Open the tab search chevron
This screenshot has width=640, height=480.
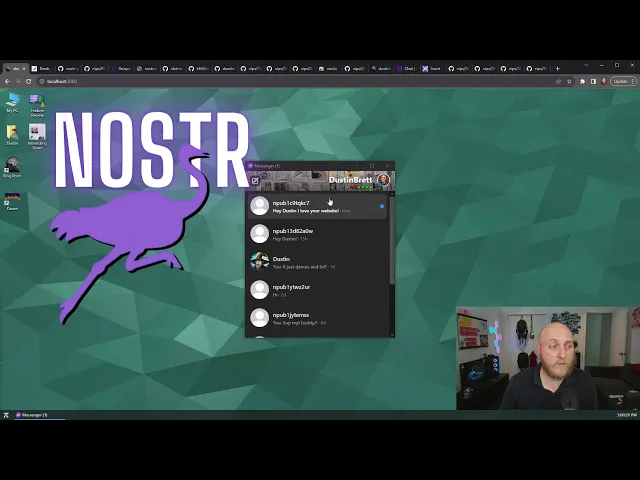click(x=586, y=65)
